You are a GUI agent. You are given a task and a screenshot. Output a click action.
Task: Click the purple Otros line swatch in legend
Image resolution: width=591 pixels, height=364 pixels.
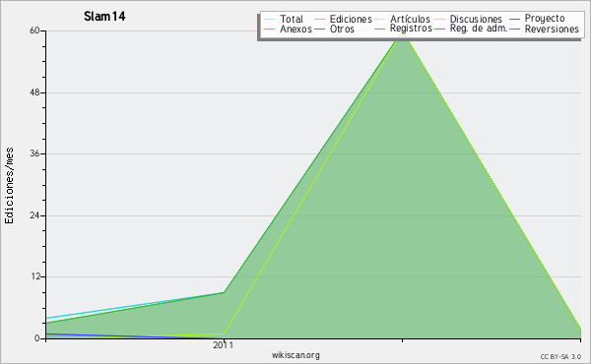click(x=319, y=29)
